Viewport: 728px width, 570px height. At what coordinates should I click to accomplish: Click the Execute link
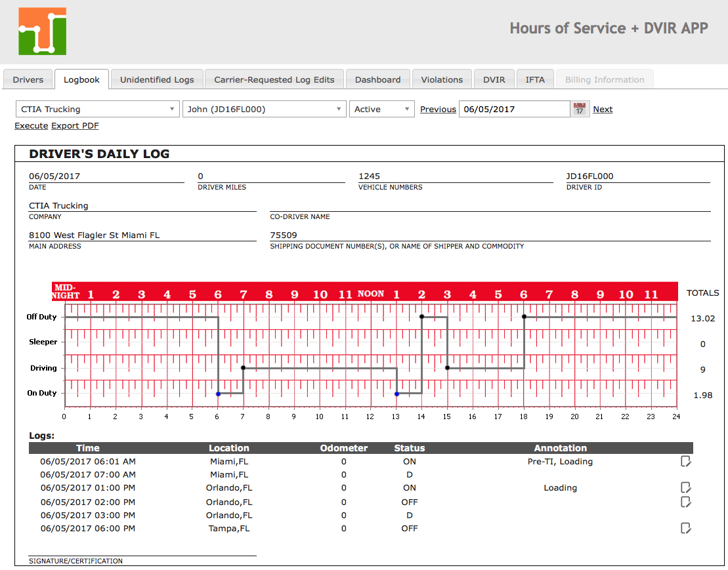(x=31, y=125)
